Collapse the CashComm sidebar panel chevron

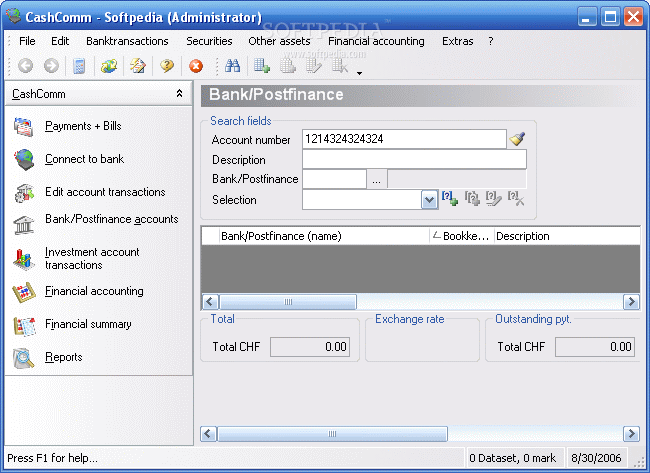[x=179, y=94]
